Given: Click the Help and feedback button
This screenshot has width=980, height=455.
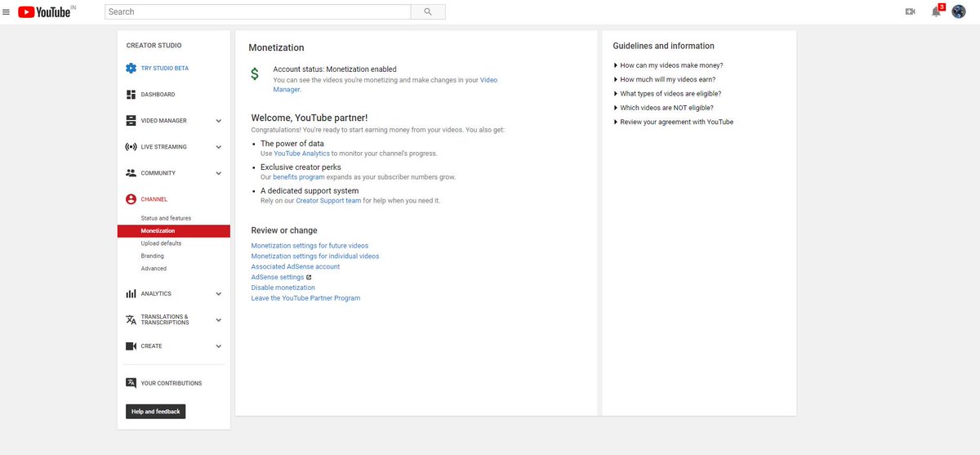Looking at the screenshot, I should (156, 412).
